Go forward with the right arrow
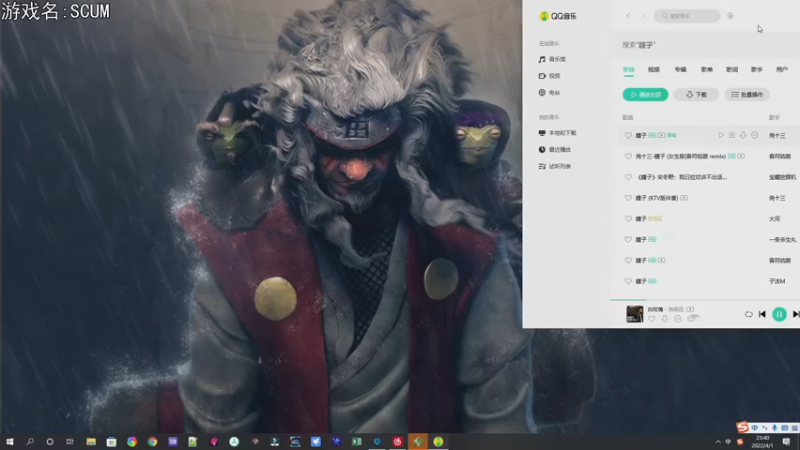The image size is (800, 450). click(643, 16)
